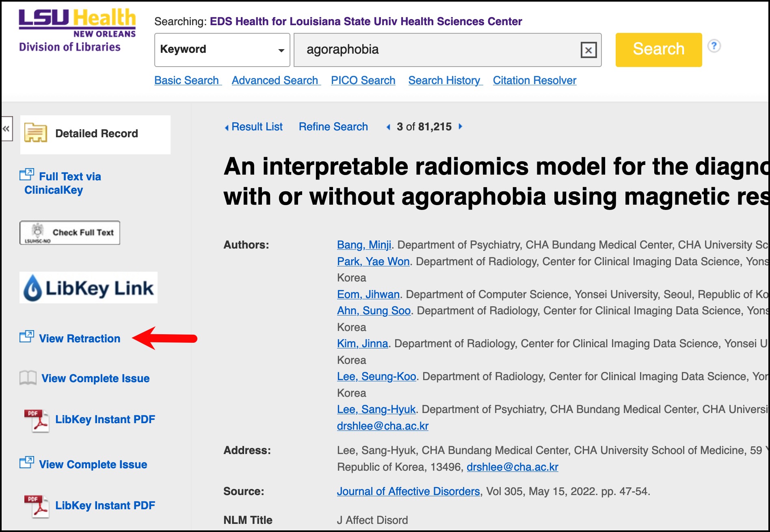Open the Keyword search field dropdown
Screen dimensions: 770x532
point(281,50)
